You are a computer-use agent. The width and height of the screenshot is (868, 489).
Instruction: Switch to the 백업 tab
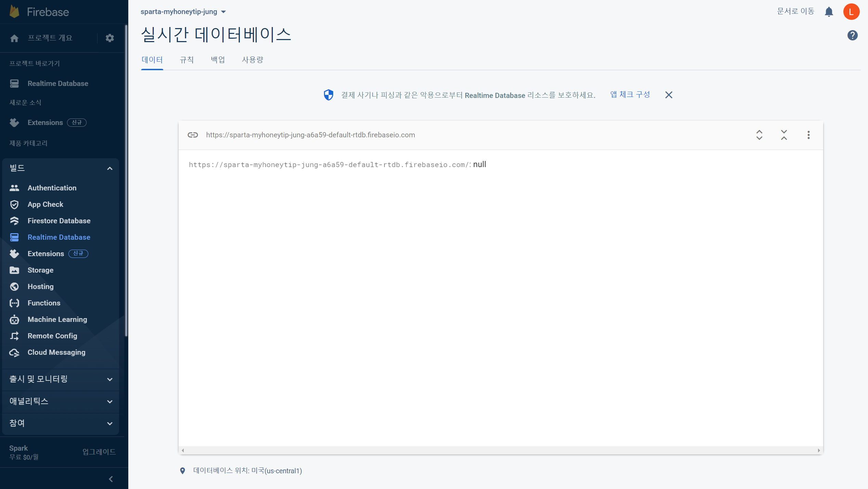click(x=218, y=60)
